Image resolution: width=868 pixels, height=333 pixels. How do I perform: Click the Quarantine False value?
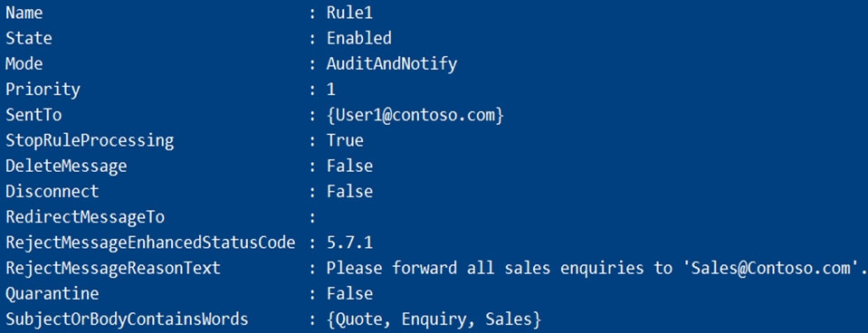coord(349,294)
